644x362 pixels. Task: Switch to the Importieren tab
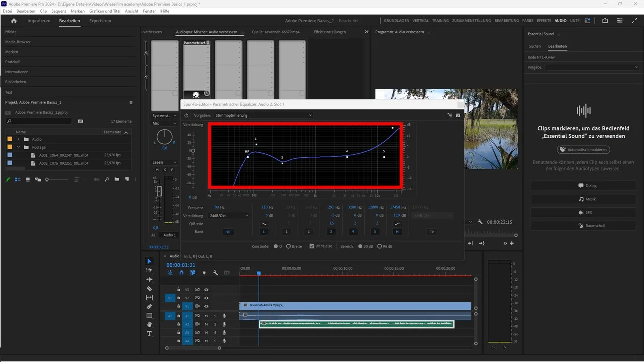(x=39, y=21)
